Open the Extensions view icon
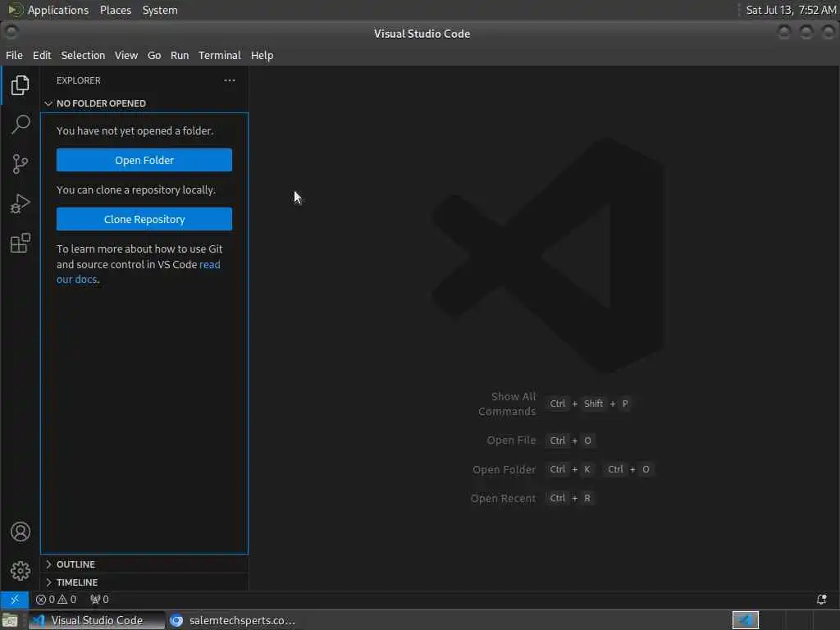Viewport: 840px width, 630px height. pos(20,243)
